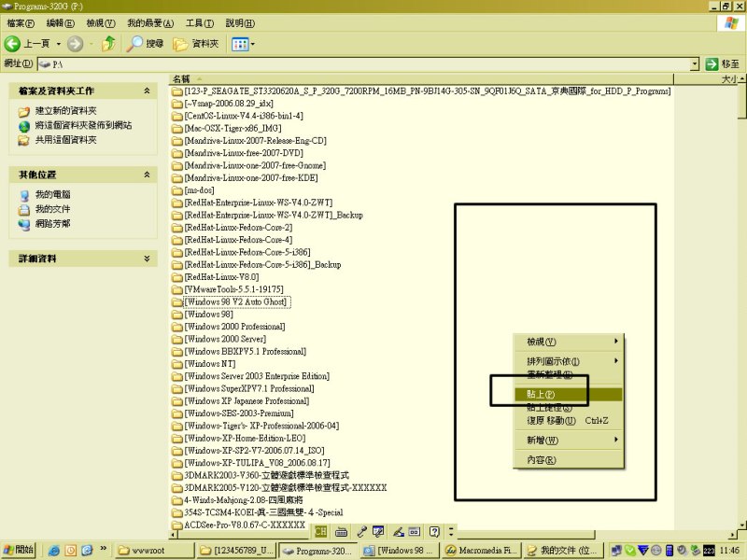Open the 我的電腦 link

coord(53,194)
